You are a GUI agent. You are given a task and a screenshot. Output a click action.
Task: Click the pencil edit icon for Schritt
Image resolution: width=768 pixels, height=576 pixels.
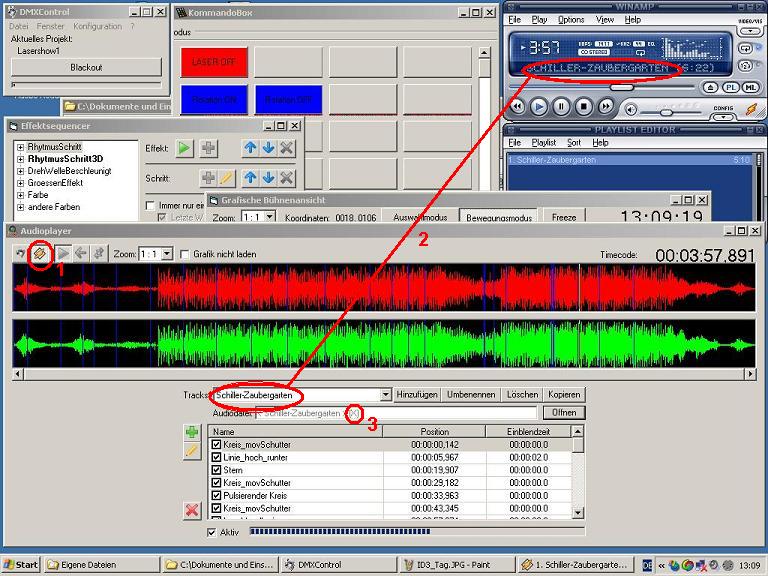[227, 177]
